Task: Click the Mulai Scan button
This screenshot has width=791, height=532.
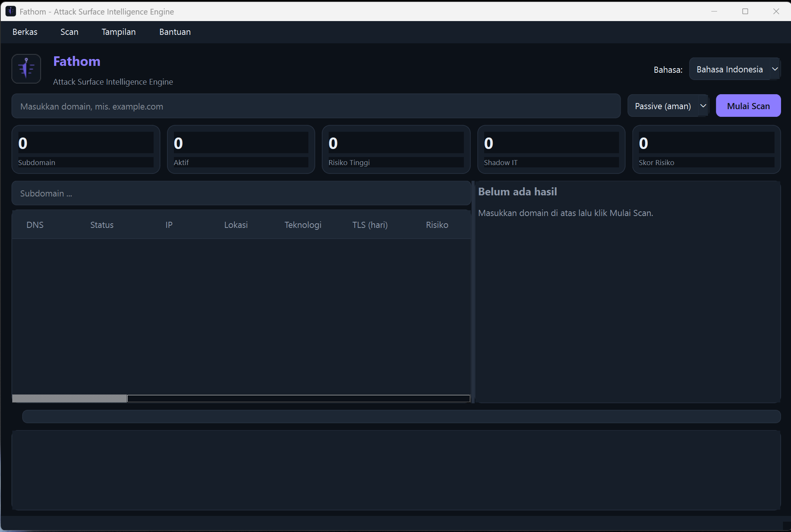Action: tap(748, 106)
